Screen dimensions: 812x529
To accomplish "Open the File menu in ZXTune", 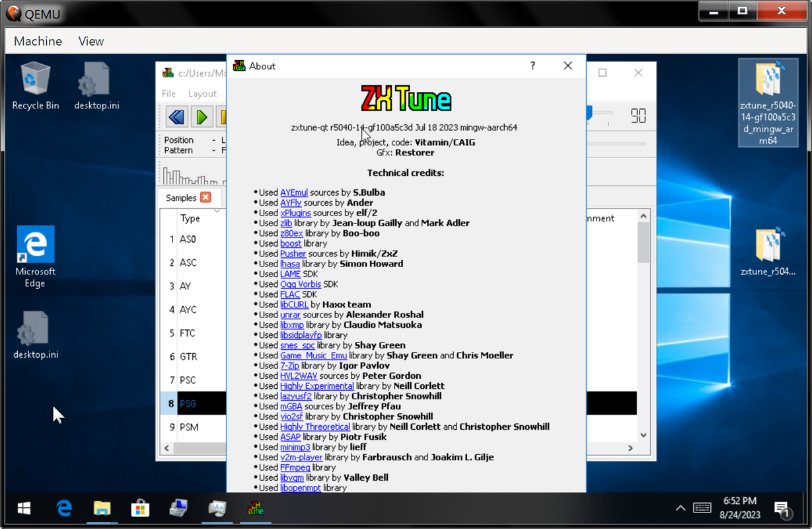I will coord(169,93).
